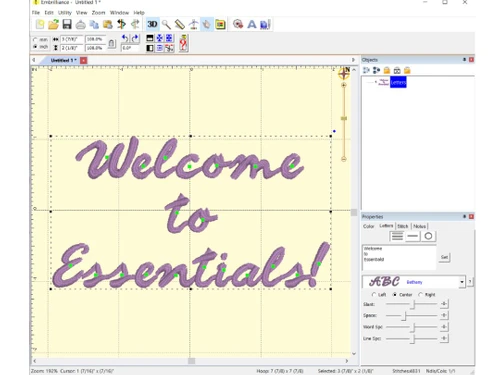Click the compass navigation icon on canvas
The height and width of the screenshot is (375, 500).
pos(344,73)
